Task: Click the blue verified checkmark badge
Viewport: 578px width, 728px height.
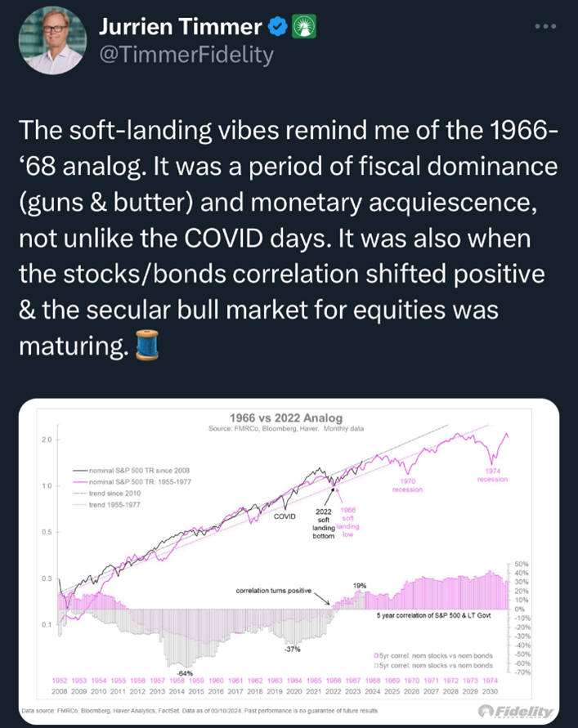Action: [x=278, y=27]
